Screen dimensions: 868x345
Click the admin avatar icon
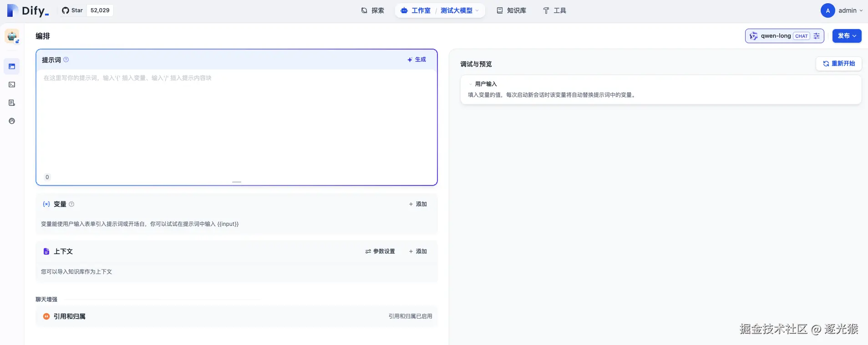[x=827, y=10]
